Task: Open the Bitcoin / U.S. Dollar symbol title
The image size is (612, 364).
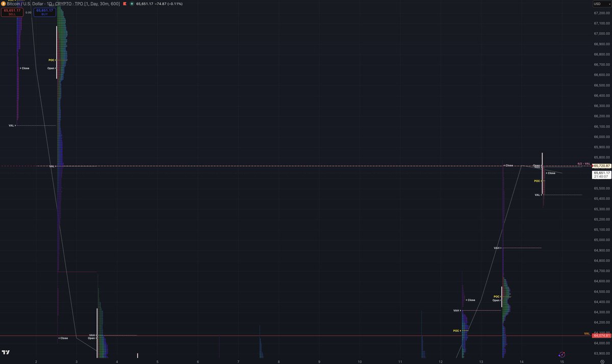Action: [25, 4]
